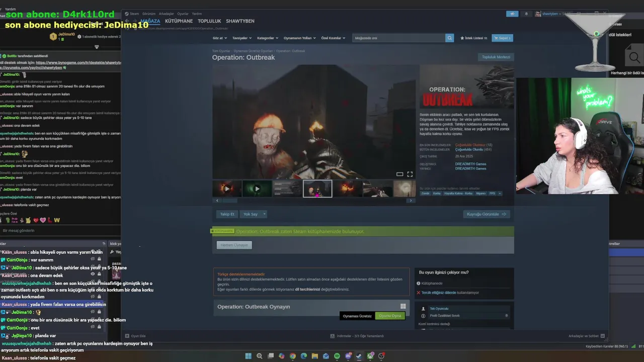Click the Hayatta Kalma - Korku tag
Screen dimensions: 644x362
click(x=458, y=193)
